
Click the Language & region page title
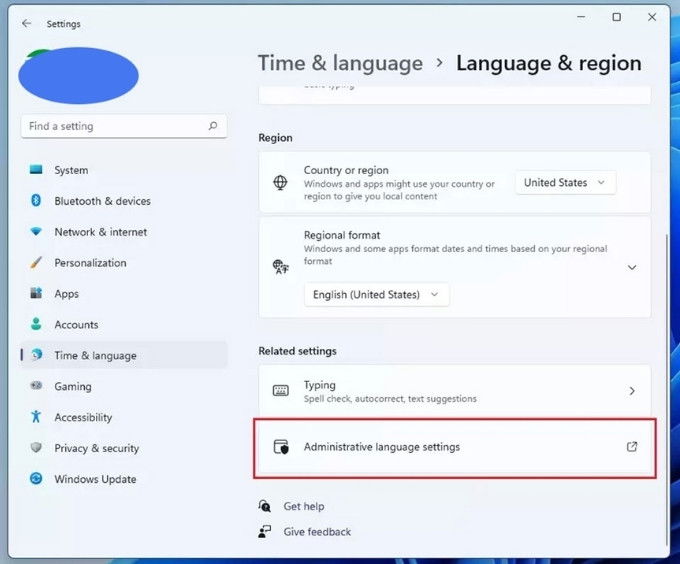pos(549,63)
